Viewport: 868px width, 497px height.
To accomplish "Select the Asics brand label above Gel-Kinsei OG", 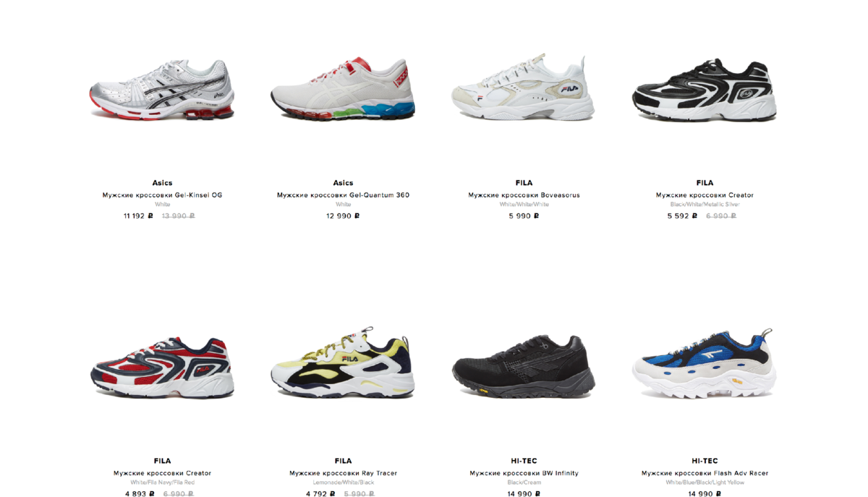I will [x=162, y=183].
